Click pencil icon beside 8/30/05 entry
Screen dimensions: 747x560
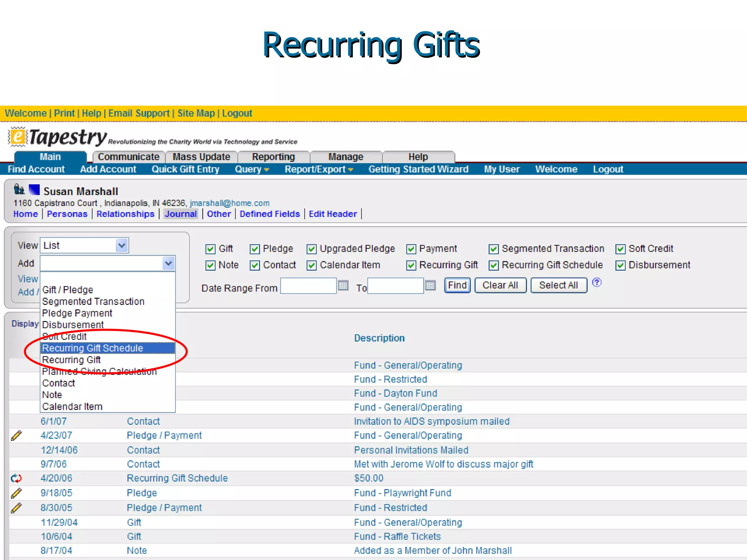(16, 507)
